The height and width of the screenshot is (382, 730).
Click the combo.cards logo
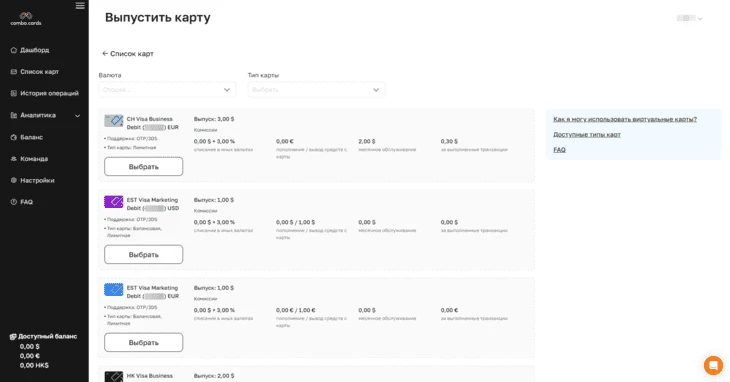(x=26, y=19)
